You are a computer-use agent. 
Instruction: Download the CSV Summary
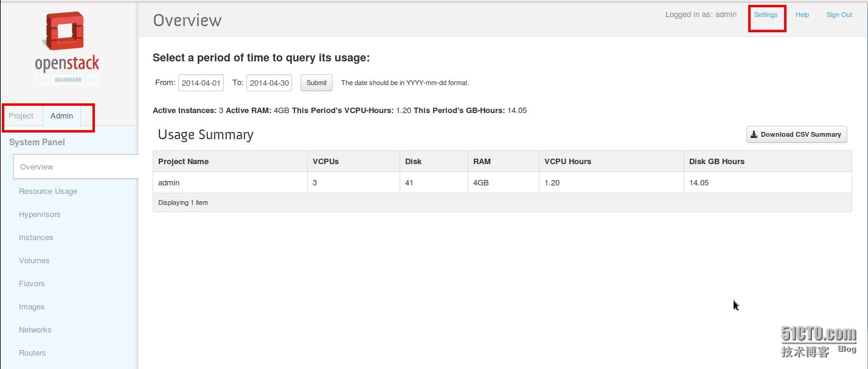[797, 134]
